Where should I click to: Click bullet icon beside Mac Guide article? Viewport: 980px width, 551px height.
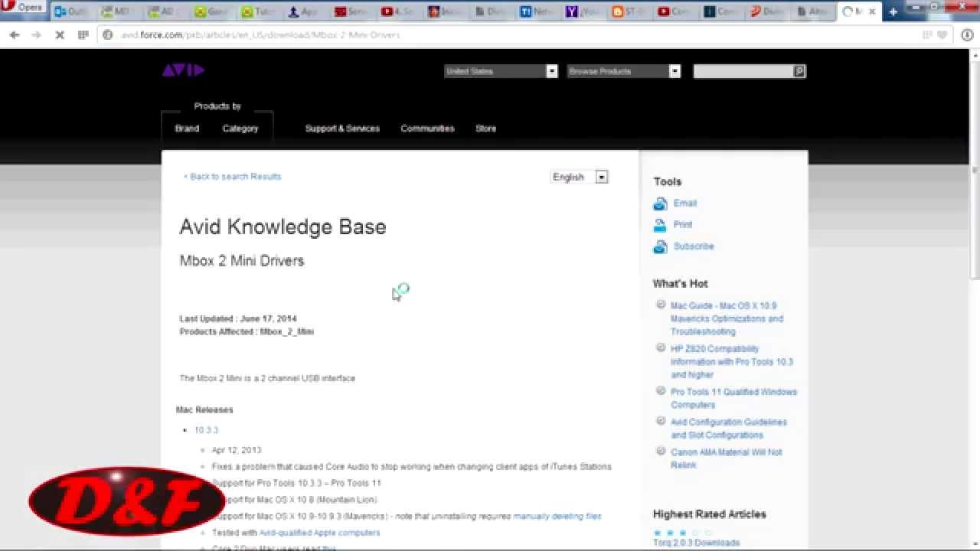tap(661, 305)
